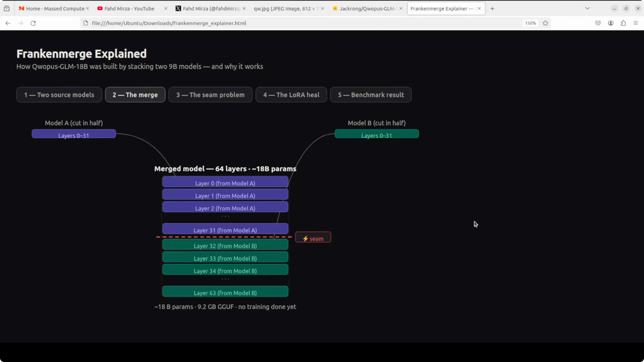Open the Pocket save icon
The width and height of the screenshot is (644, 362).
(x=598, y=23)
